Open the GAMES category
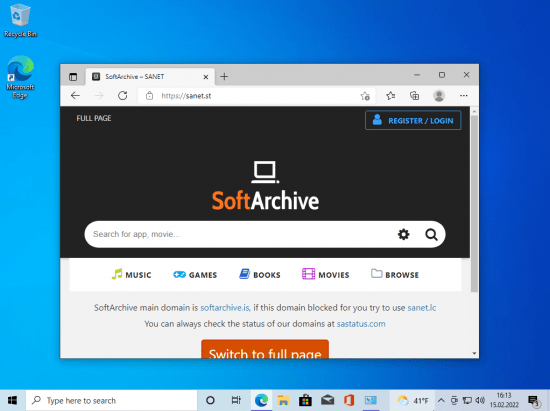Viewport: 550px width, 411px height. coord(195,275)
